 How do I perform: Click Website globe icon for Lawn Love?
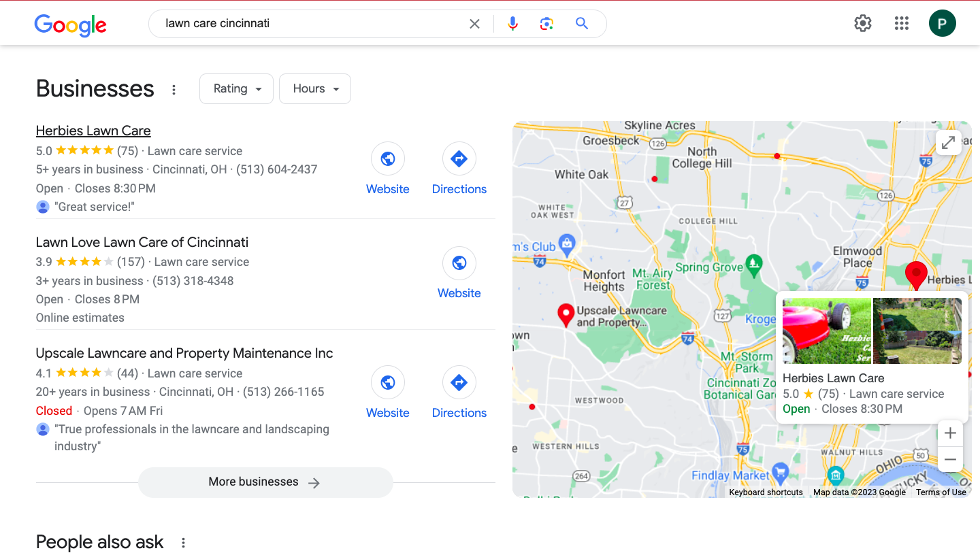[459, 263]
